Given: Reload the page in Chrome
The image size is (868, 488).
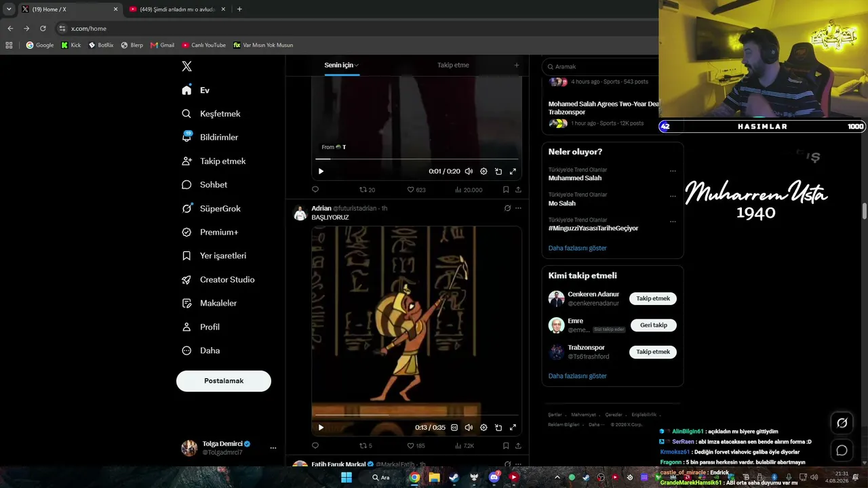Looking at the screenshot, I should click(x=43, y=28).
